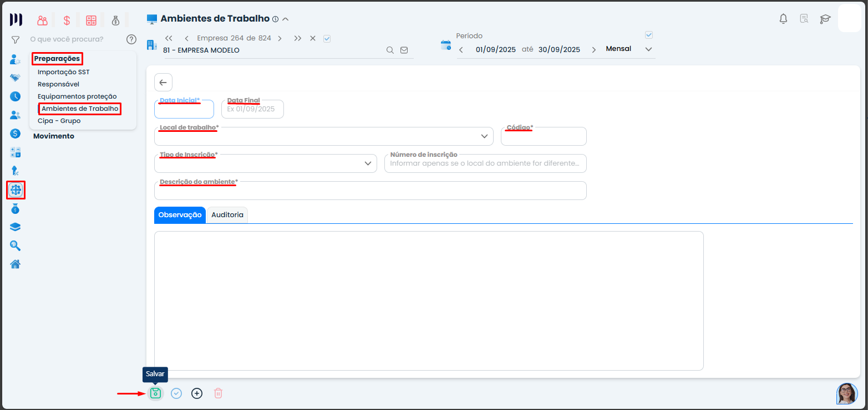Toggle the checkbox beside company navigation
This screenshot has height=410, width=868.
327,39
